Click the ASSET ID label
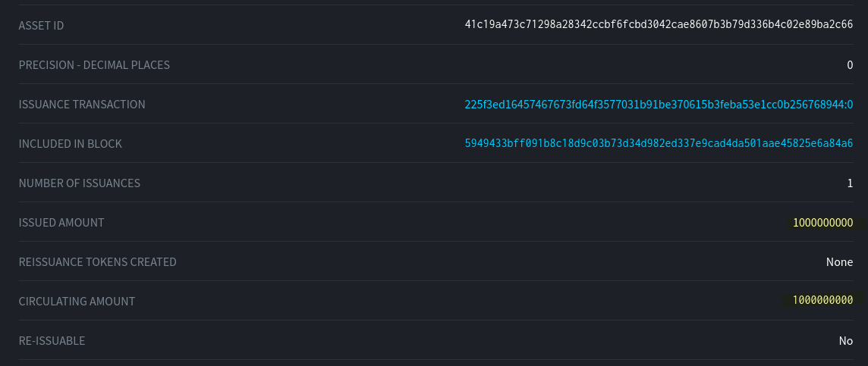 [41, 26]
